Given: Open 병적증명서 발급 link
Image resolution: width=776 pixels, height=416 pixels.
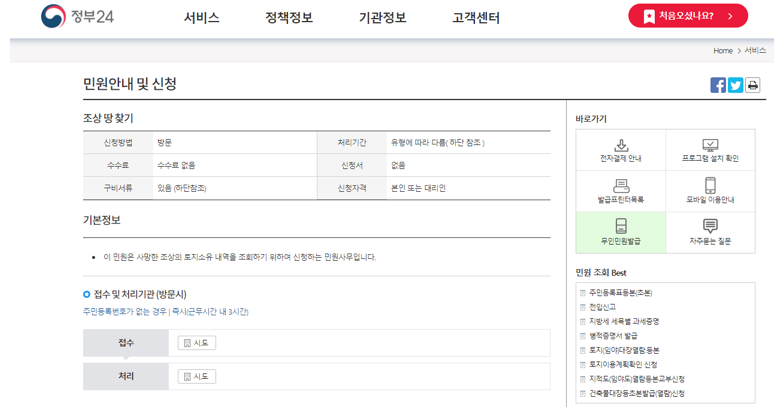Looking at the screenshot, I should click(x=613, y=336).
